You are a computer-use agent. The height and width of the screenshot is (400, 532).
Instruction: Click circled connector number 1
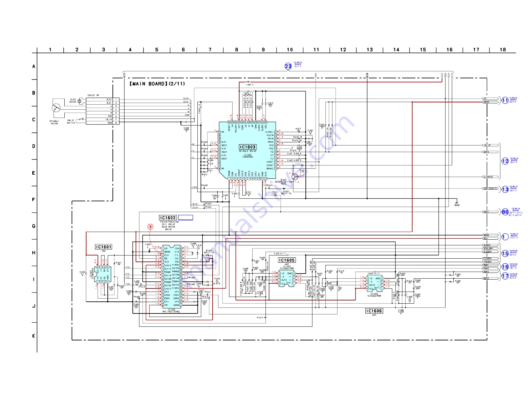pos(505,237)
